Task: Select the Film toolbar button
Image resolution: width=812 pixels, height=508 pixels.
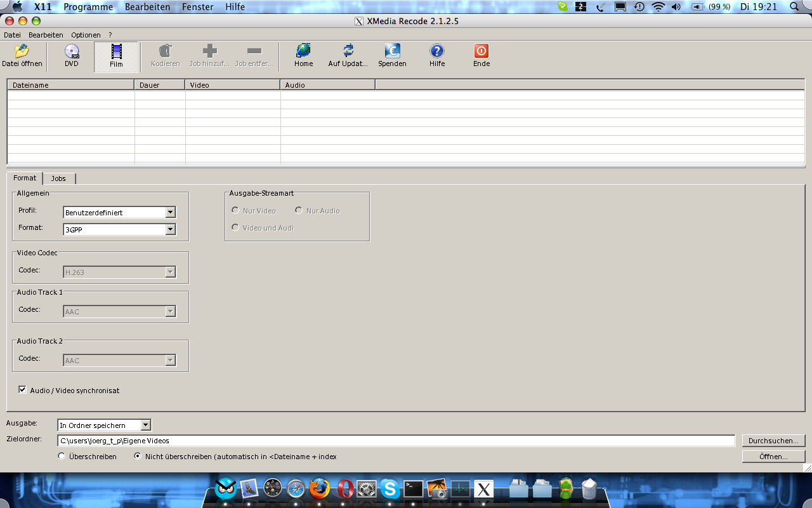Action: click(116, 57)
